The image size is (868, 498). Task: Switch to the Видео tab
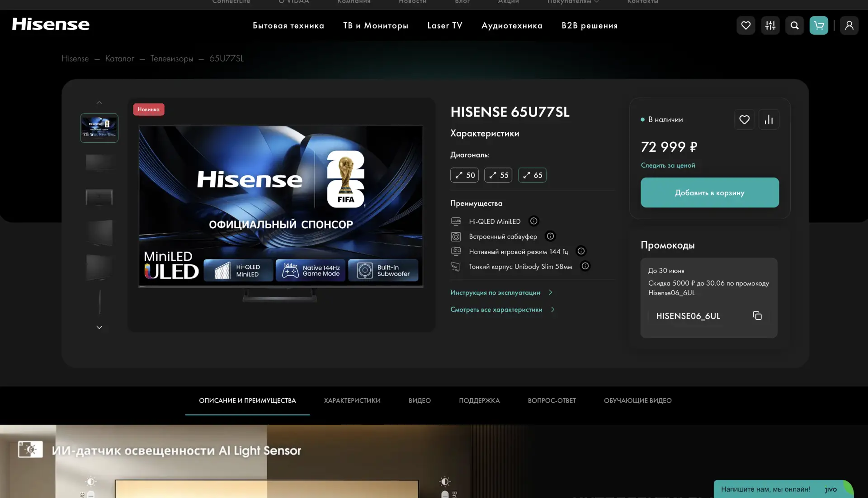tap(420, 401)
